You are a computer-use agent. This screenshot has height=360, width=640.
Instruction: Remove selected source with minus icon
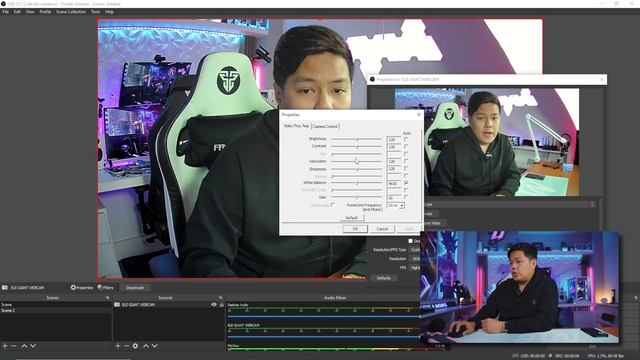coord(126,346)
